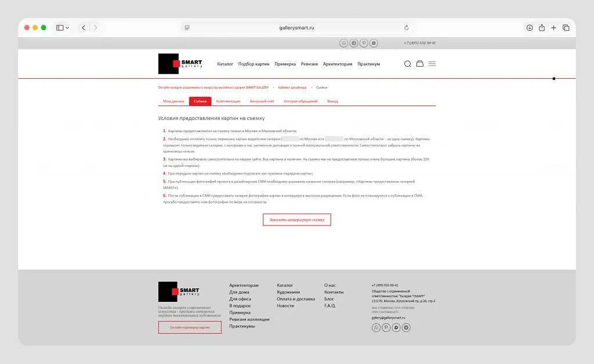The image size is (594, 364).
Task: Switch to the Бонусный счёт tab
Action: [x=262, y=101]
